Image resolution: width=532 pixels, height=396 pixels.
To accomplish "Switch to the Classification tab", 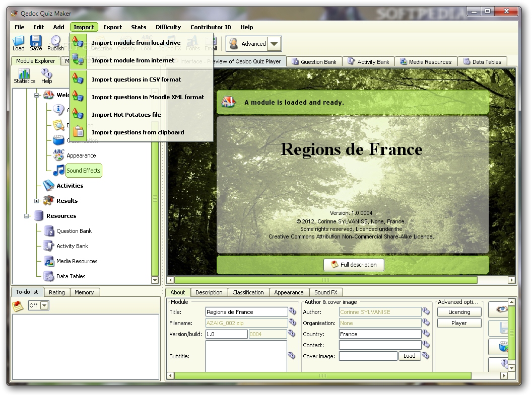I will [x=248, y=292].
